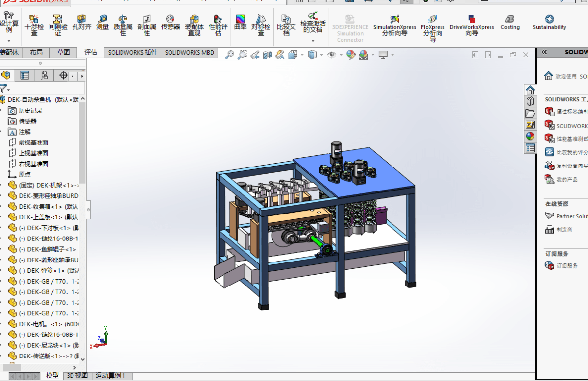This screenshot has width=588, height=381.
Task: Click the 传感器 sensor toolbar icon
Action: click(x=171, y=23)
